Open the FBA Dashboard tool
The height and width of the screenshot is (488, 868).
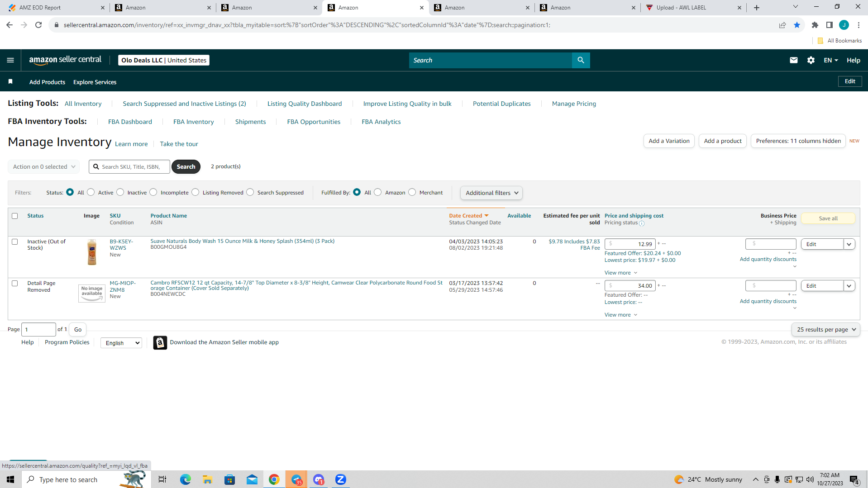click(x=130, y=122)
